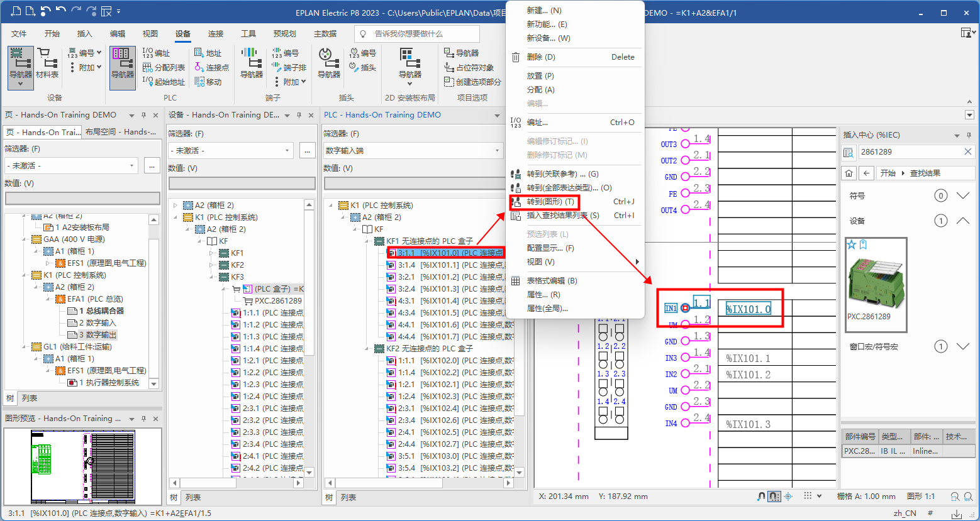Collapse the KF2 无连接点的 PLC 盒子 node
980x521 pixels.
367,349
